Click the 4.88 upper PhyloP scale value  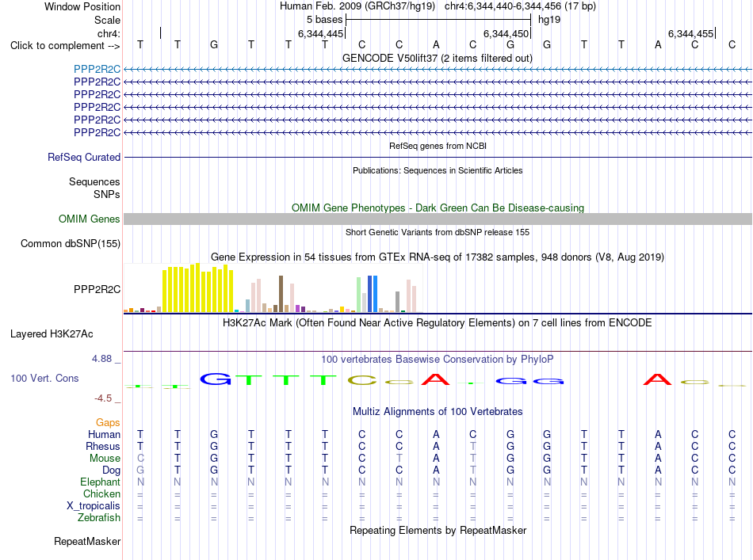(x=101, y=359)
